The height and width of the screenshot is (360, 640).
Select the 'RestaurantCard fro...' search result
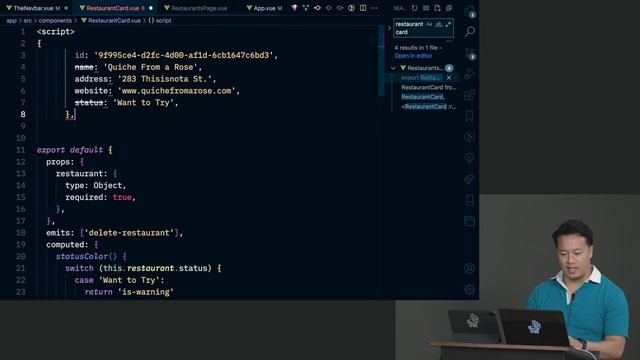pos(428,87)
